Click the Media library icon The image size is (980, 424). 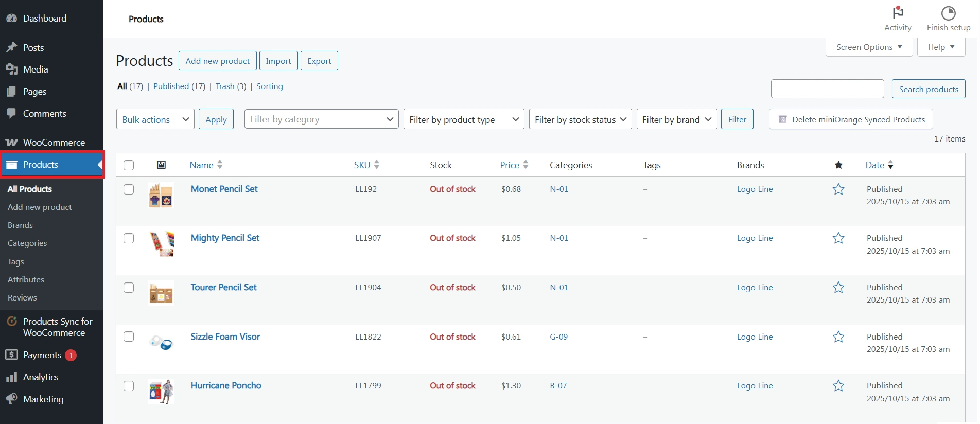click(x=11, y=69)
